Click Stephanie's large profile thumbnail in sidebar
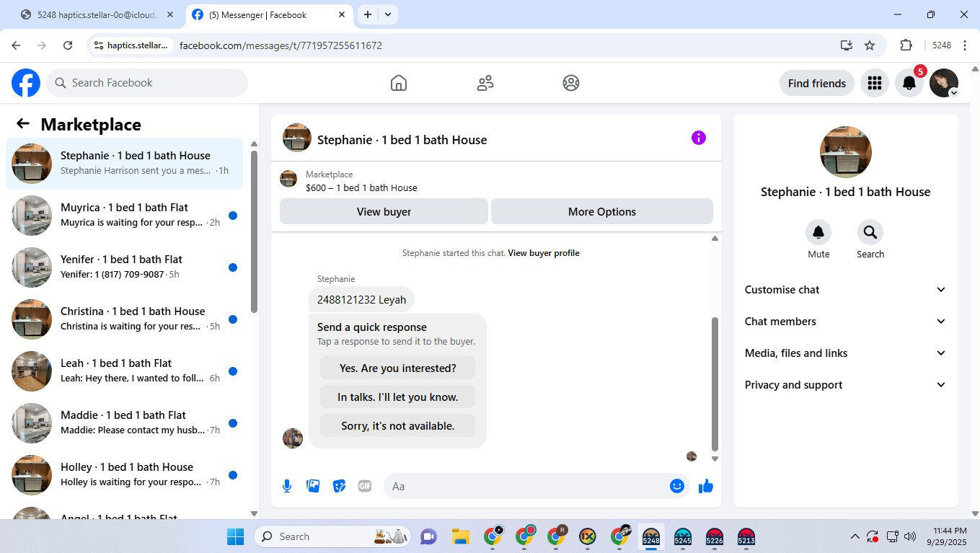Image resolution: width=980 pixels, height=553 pixels. (x=846, y=152)
